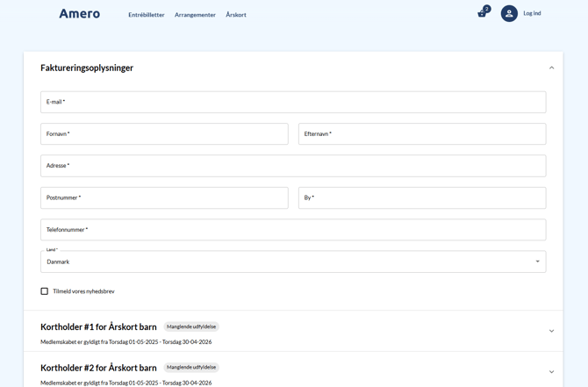
Task: Click the By city field
Action: pyautogui.click(x=421, y=198)
